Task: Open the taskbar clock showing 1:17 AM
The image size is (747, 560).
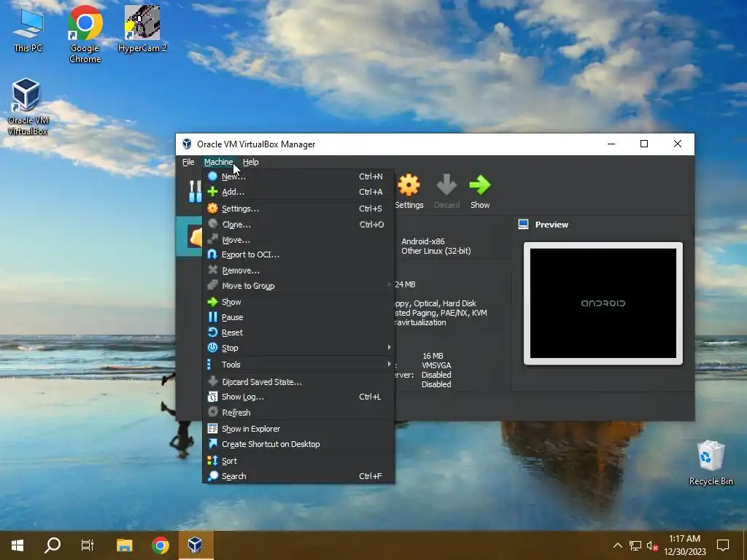Action: [684, 545]
